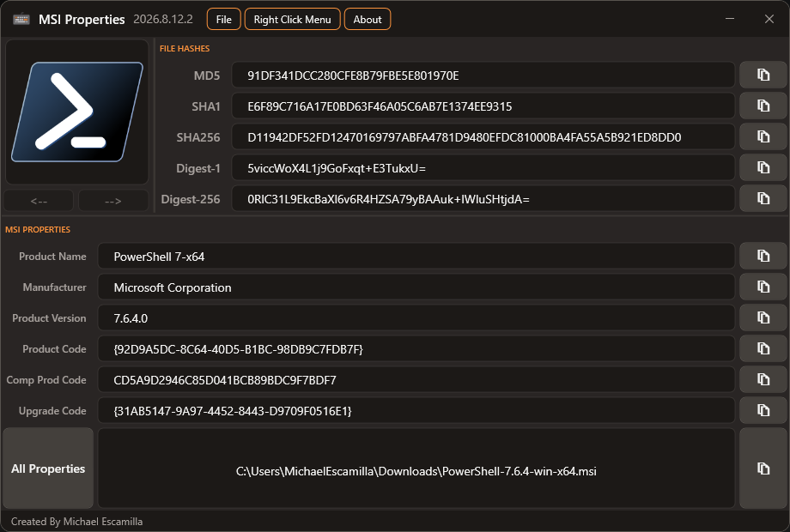
Task: Click the 7.6.4.0 product version field
Action: tap(416, 318)
